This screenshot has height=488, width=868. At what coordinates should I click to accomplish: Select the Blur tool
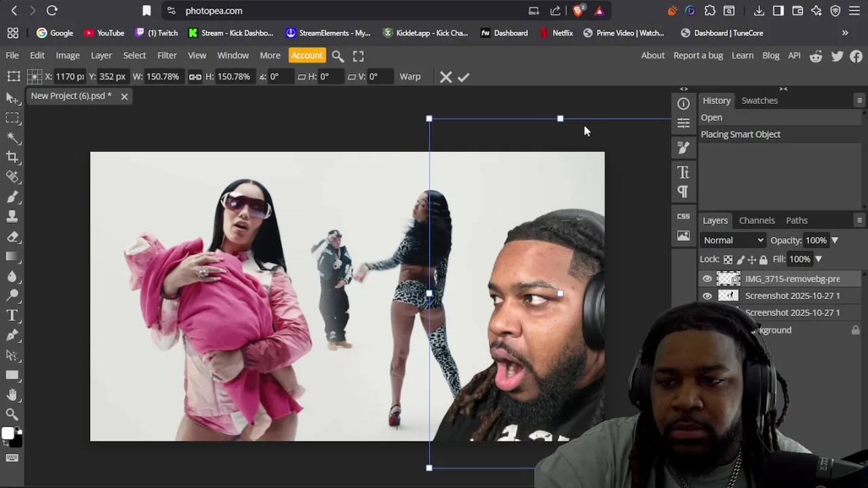[12, 276]
